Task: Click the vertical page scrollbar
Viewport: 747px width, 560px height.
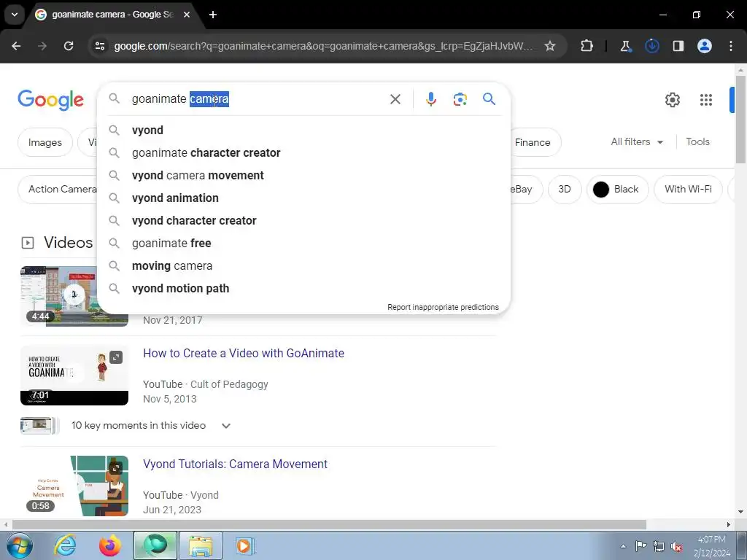Action: 740,119
